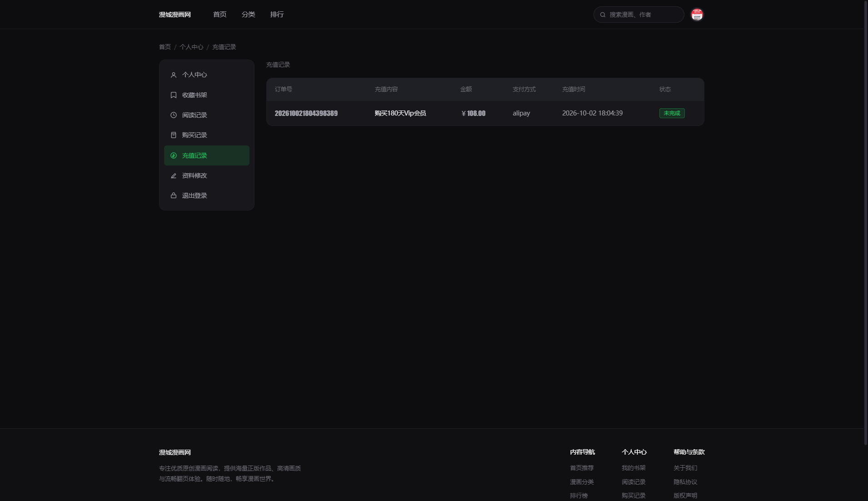868x501 pixels.
Task: Click the 未完成 status tag
Action: pyautogui.click(x=672, y=113)
